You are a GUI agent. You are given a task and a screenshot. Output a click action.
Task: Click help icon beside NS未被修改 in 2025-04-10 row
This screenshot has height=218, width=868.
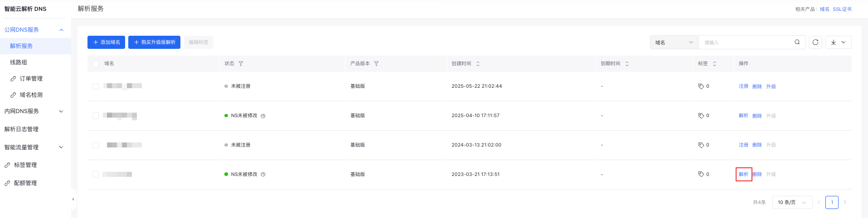click(x=263, y=116)
